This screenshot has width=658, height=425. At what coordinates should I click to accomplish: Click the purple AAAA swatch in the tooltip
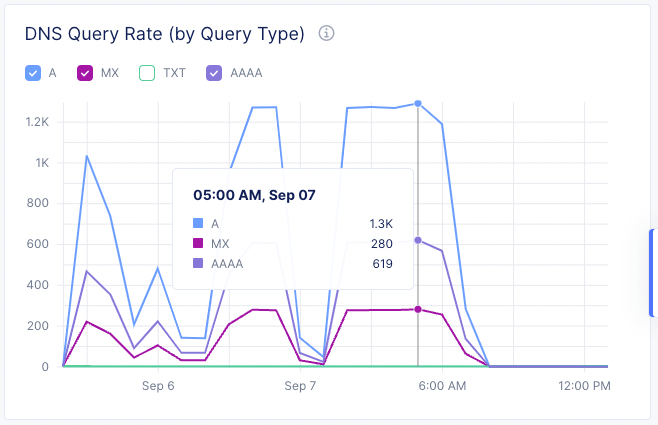point(198,264)
